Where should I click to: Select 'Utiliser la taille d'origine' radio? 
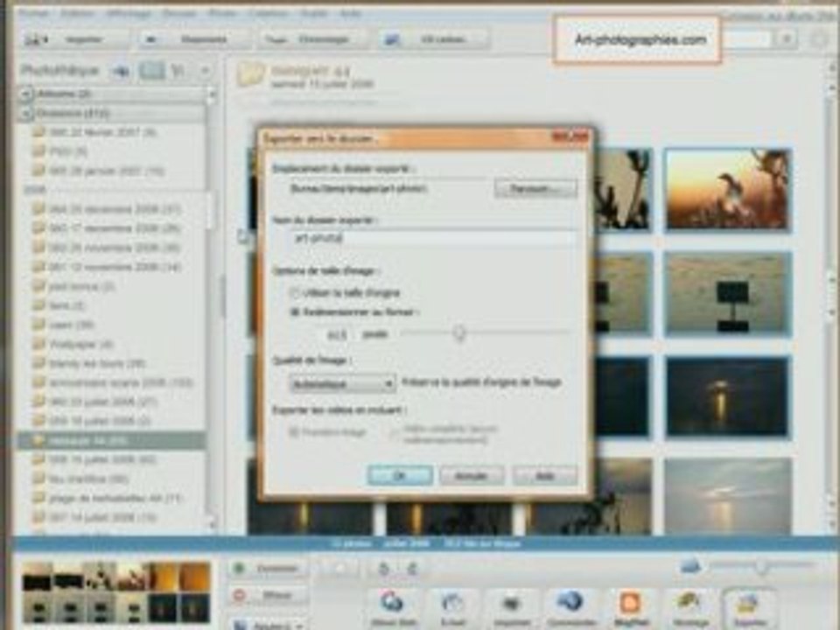coord(294,292)
